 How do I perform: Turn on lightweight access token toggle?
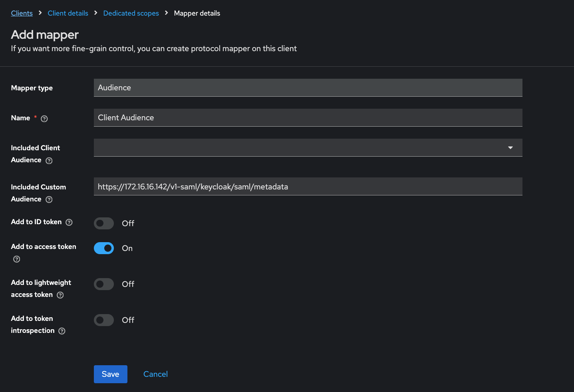pos(104,284)
